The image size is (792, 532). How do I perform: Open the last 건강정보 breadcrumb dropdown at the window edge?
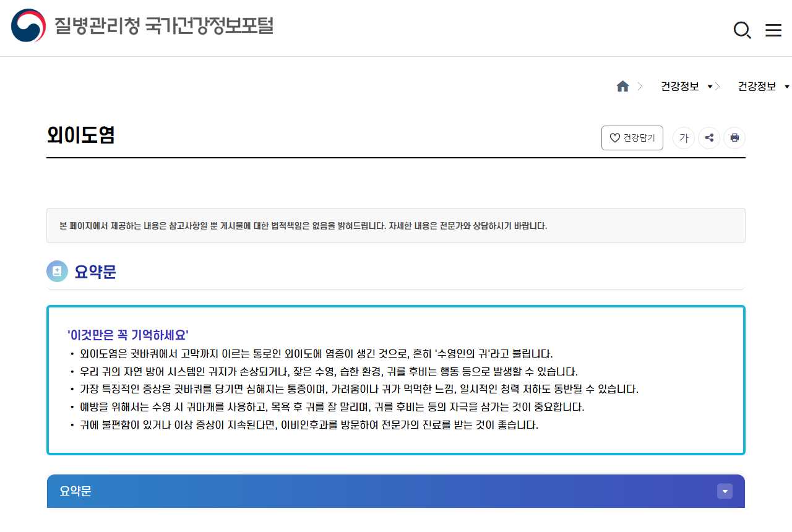coord(764,87)
